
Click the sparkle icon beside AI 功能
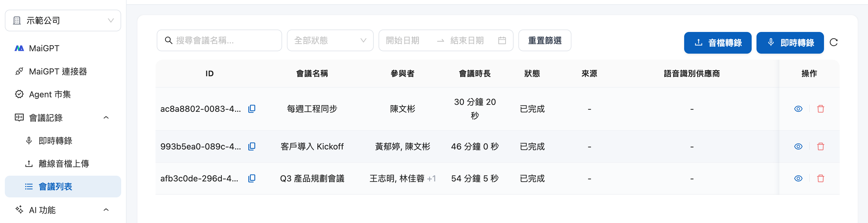pos(19,210)
